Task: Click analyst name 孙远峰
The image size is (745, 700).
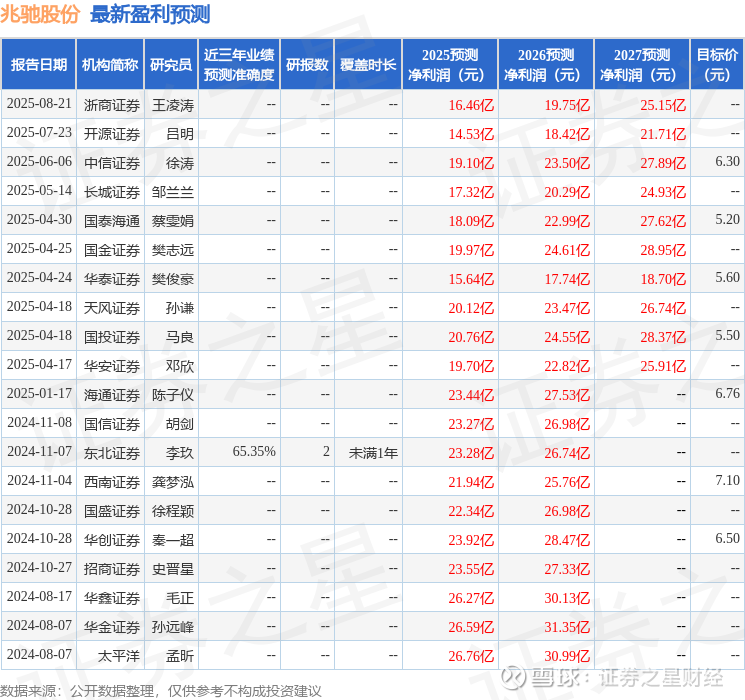Action: pos(173,627)
